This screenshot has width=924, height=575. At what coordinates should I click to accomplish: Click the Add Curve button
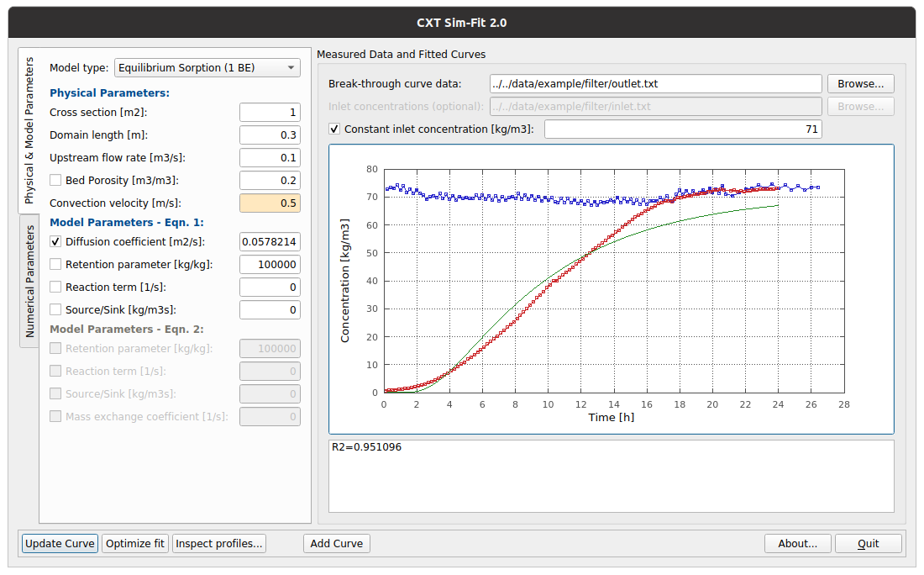click(336, 544)
